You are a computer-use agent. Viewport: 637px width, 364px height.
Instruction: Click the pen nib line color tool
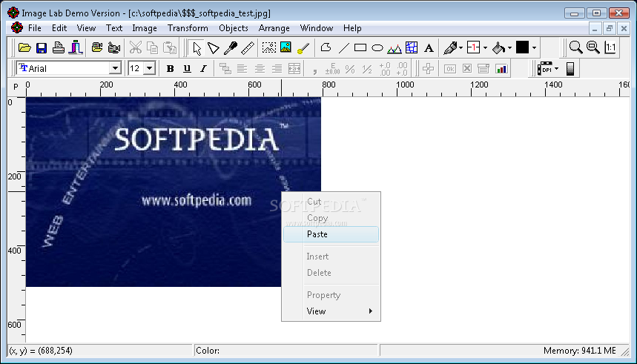[450, 48]
